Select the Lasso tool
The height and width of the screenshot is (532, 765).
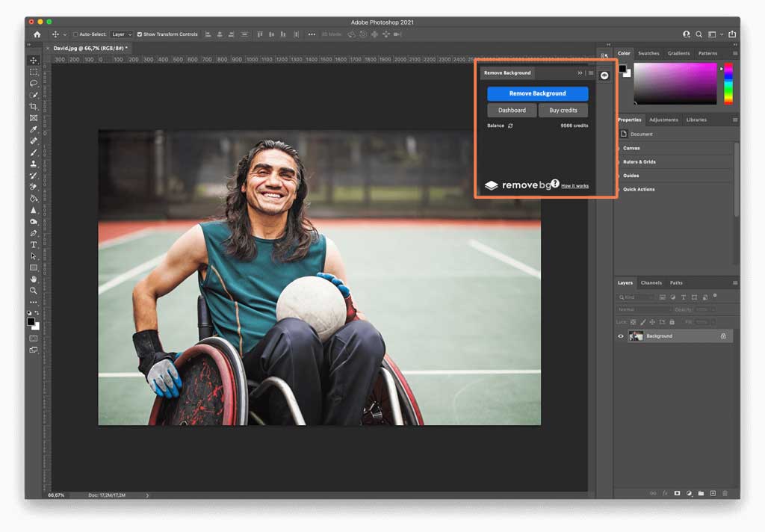click(34, 84)
